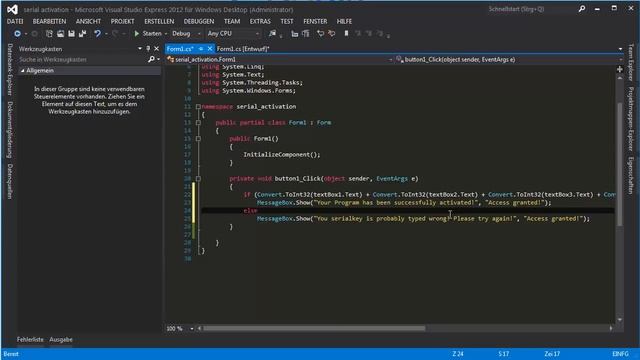
Task: Open the Eigenschaften side tab
Action: 631,176
